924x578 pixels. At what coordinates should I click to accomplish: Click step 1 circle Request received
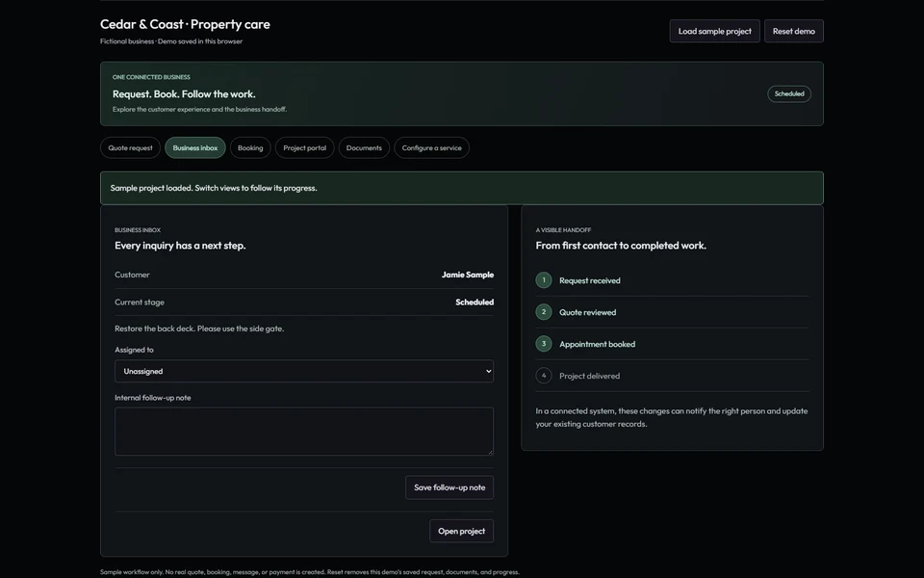544,280
